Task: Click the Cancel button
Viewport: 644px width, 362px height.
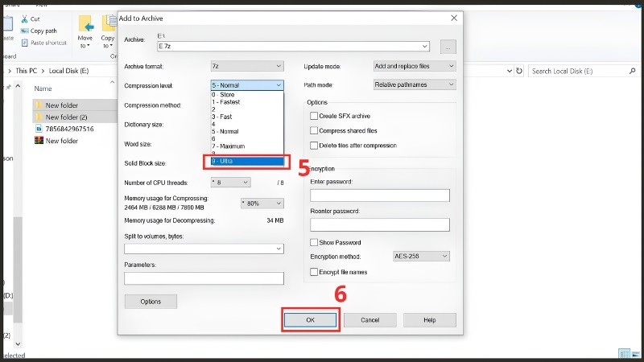Action: pyautogui.click(x=370, y=320)
